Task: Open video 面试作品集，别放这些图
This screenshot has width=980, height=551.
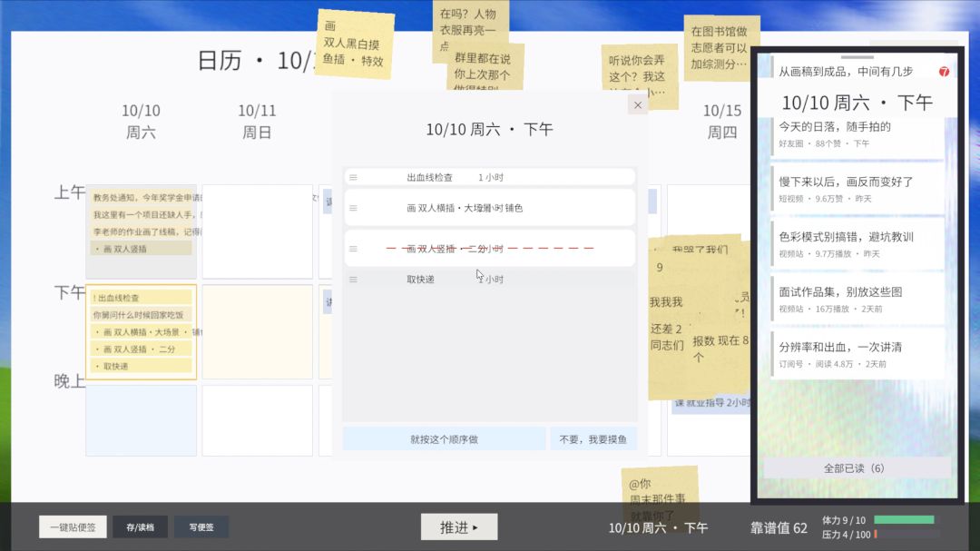Action: (x=857, y=300)
